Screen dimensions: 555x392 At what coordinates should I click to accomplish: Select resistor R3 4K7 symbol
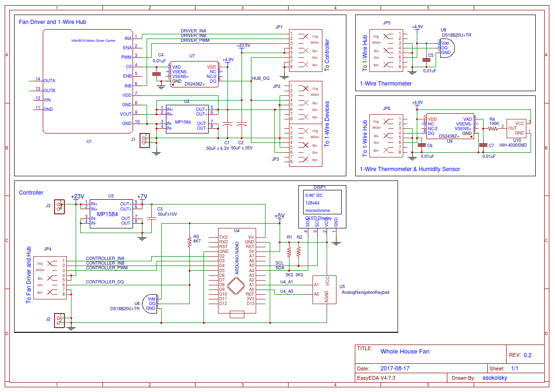[x=190, y=242]
